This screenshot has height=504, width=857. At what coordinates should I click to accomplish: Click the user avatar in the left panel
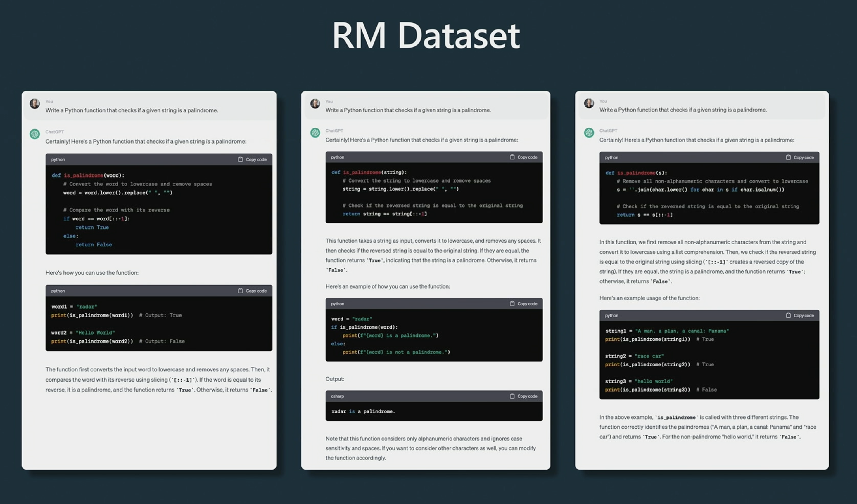[x=35, y=104]
